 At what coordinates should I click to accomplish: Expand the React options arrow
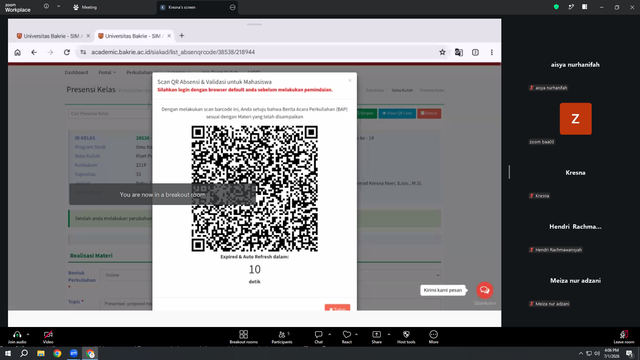coord(356,334)
